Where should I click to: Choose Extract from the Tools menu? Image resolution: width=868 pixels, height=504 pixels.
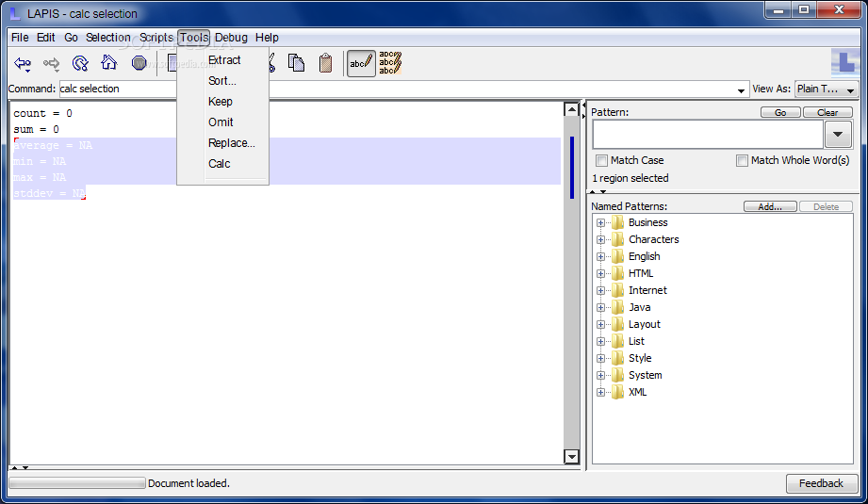click(224, 60)
